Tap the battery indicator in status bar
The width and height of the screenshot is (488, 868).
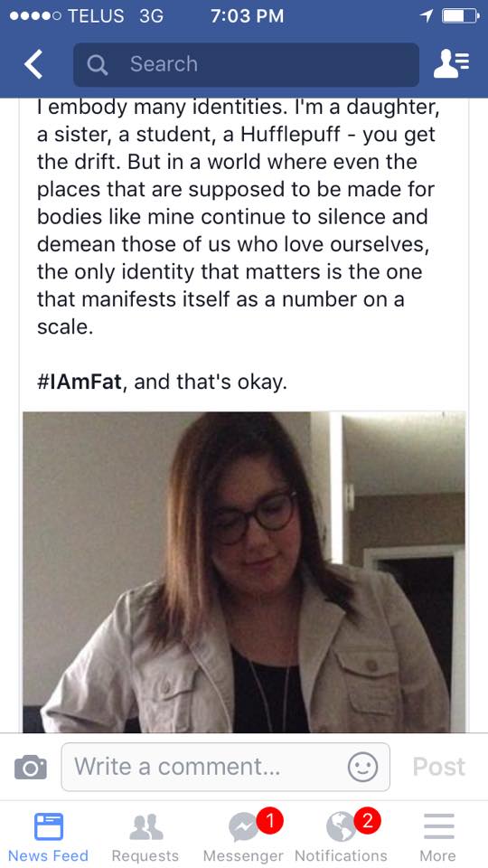[x=460, y=16]
